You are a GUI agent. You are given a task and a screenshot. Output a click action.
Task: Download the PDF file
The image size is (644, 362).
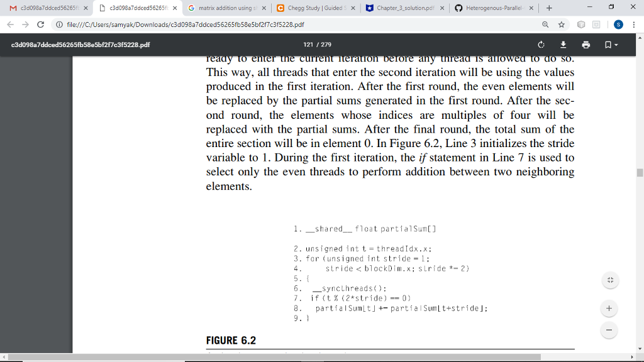pyautogui.click(x=563, y=45)
